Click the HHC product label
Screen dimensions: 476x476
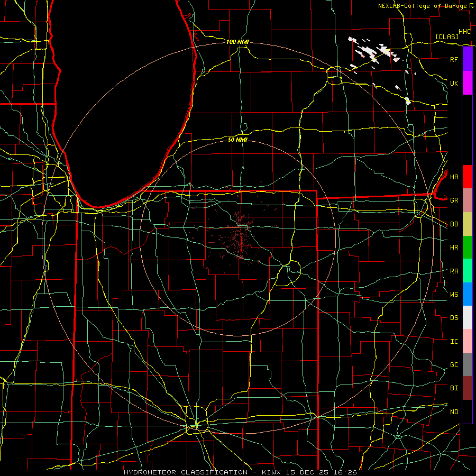click(464, 32)
